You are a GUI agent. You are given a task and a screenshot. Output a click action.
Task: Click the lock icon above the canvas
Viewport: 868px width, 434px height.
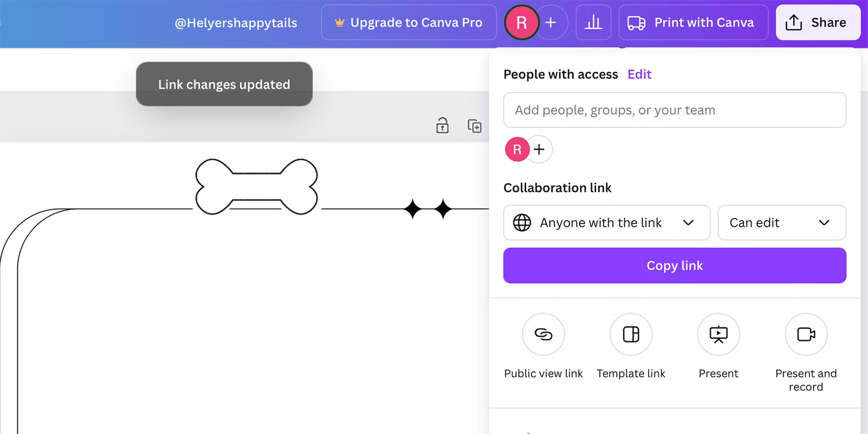[x=442, y=126]
